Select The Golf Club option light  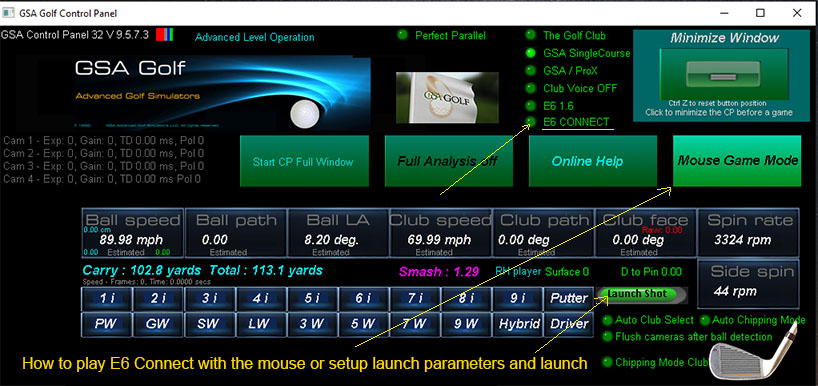click(x=531, y=35)
